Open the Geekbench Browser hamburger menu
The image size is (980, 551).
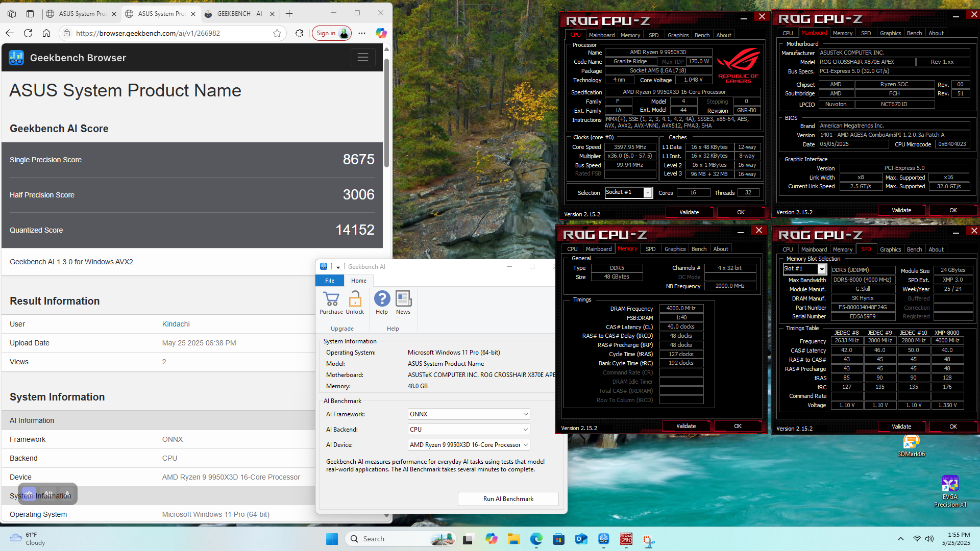[x=363, y=58]
